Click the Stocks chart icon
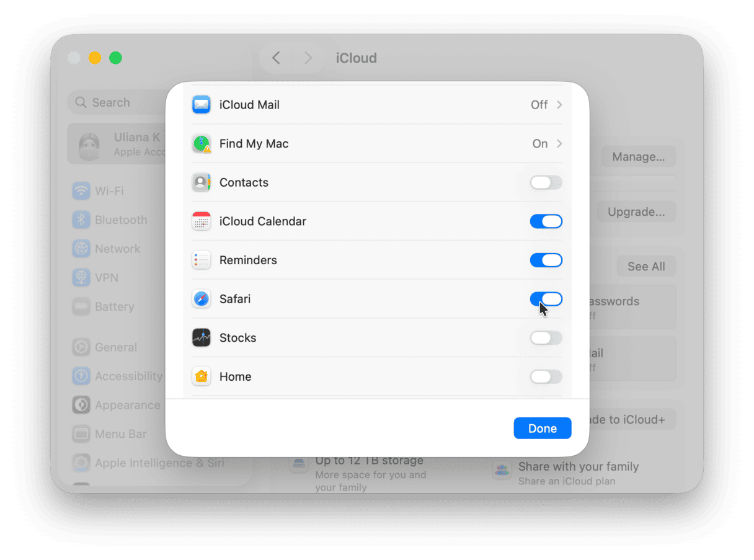Viewport: 754px width, 560px height. [202, 338]
